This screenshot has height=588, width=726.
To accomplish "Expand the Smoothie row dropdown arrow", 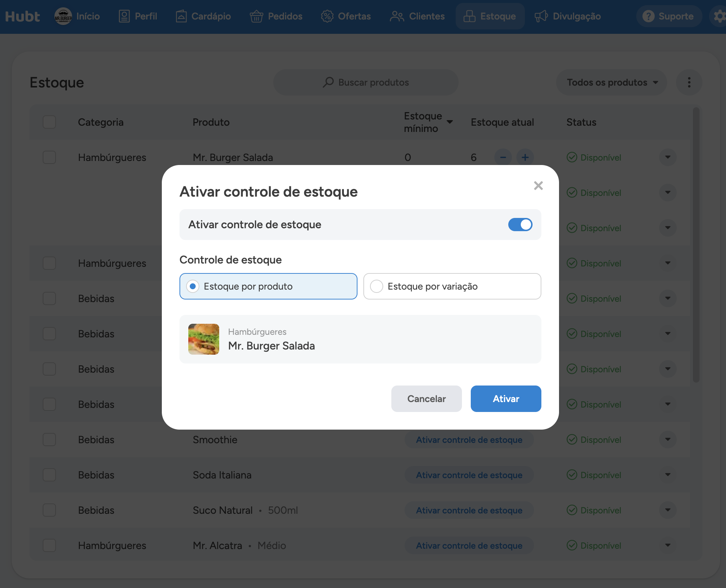I will pos(668,440).
